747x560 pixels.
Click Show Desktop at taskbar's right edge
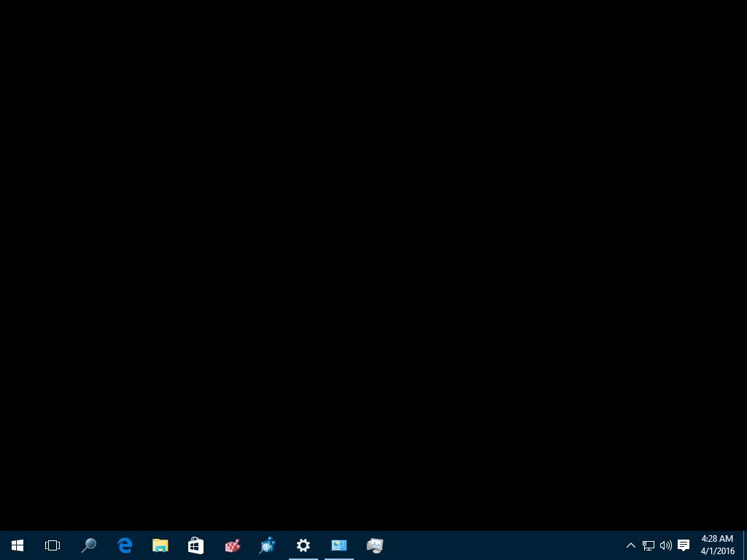coord(744,545)
